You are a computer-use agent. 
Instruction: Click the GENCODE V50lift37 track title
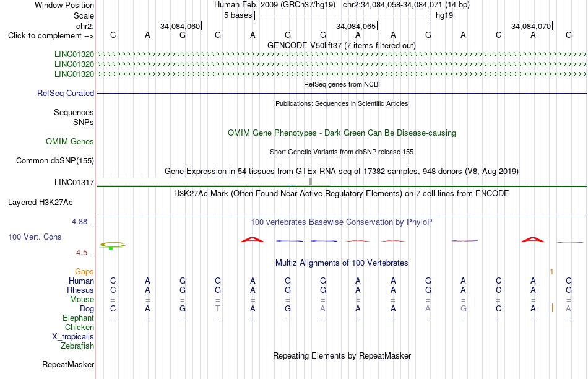[x=342, y=45]
